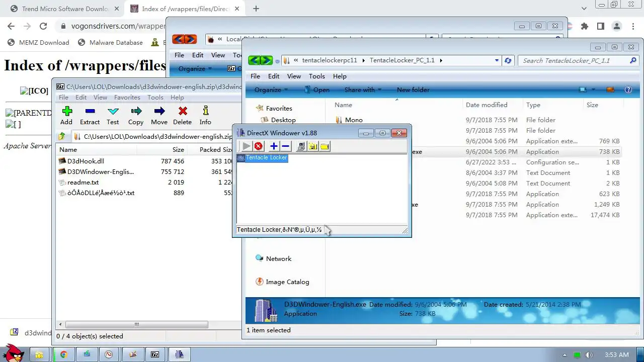
Task: Open the change-view dropdown in explorer toolbar
Action: click(594, 90)
